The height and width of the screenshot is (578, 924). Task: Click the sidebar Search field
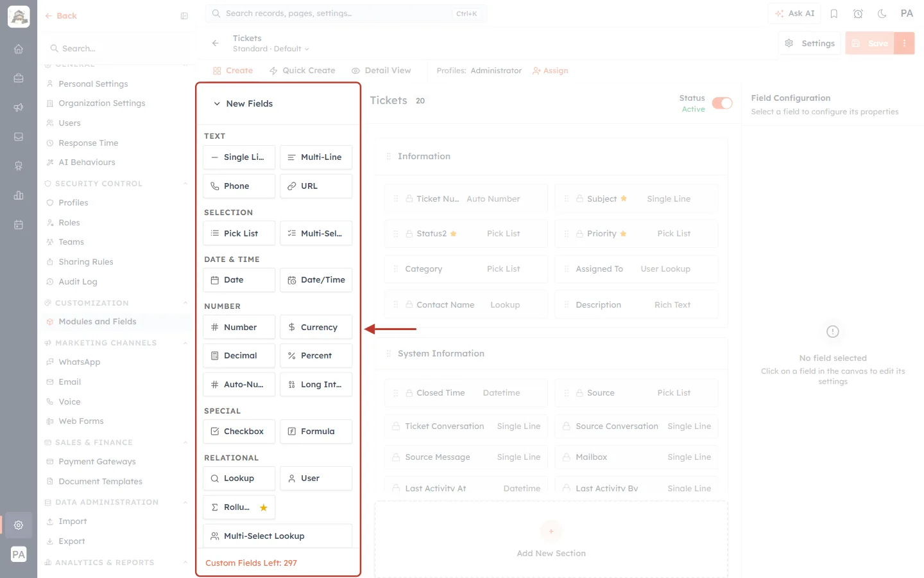[116, 49]
